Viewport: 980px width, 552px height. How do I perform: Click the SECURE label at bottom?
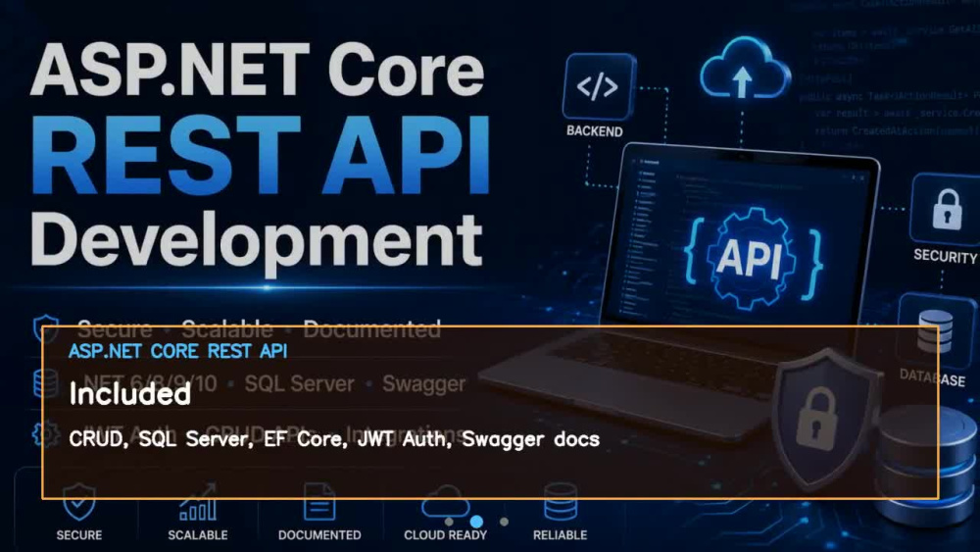coord(79,535)
